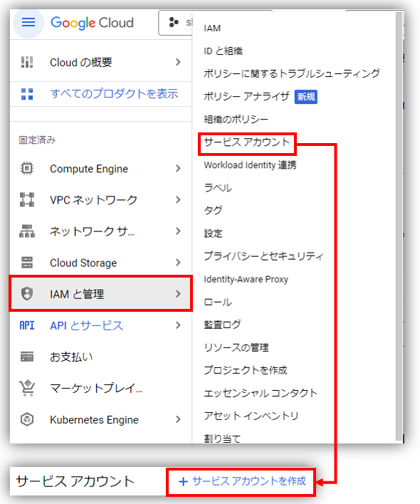The width and height of the screenshot is (420, 504).
Task: Click the お支払い billing card icon
Action: click(x=27, y=357)
